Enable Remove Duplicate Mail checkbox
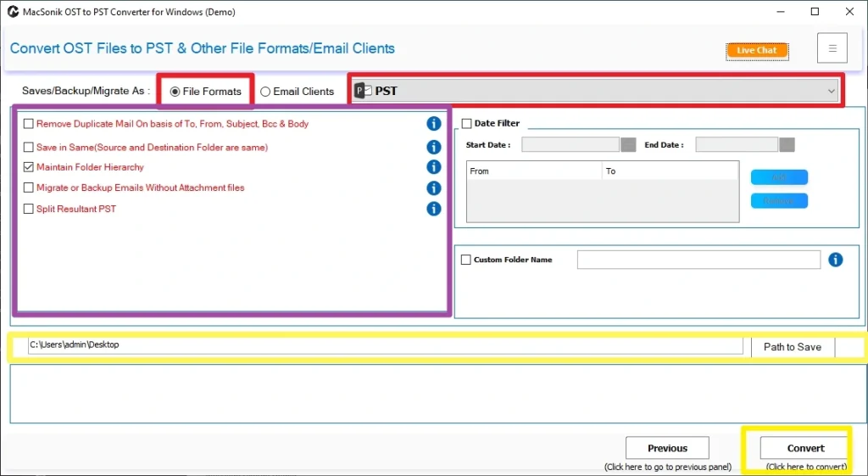Viewport: 868px width, 476px height. (x=29, y=124)
